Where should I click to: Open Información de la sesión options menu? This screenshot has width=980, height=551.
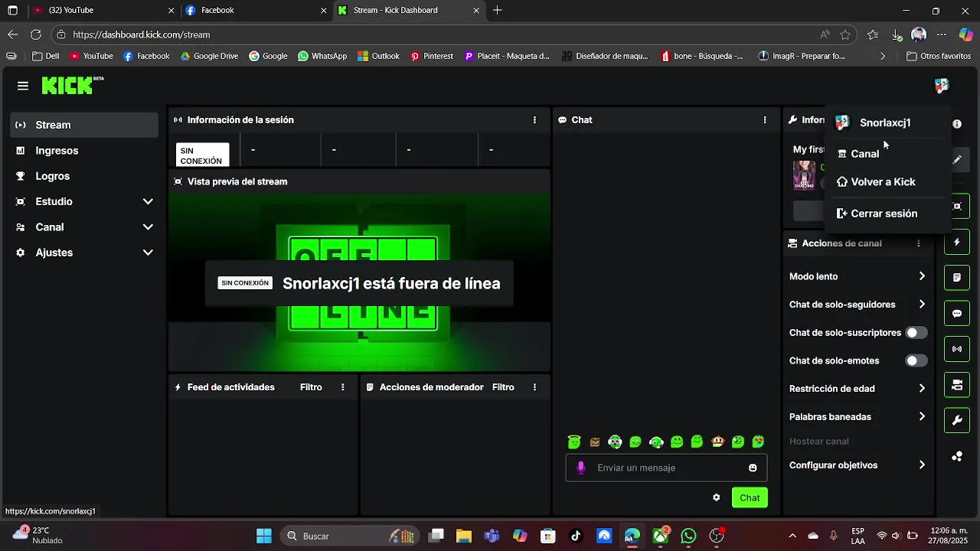pos(534,120)
